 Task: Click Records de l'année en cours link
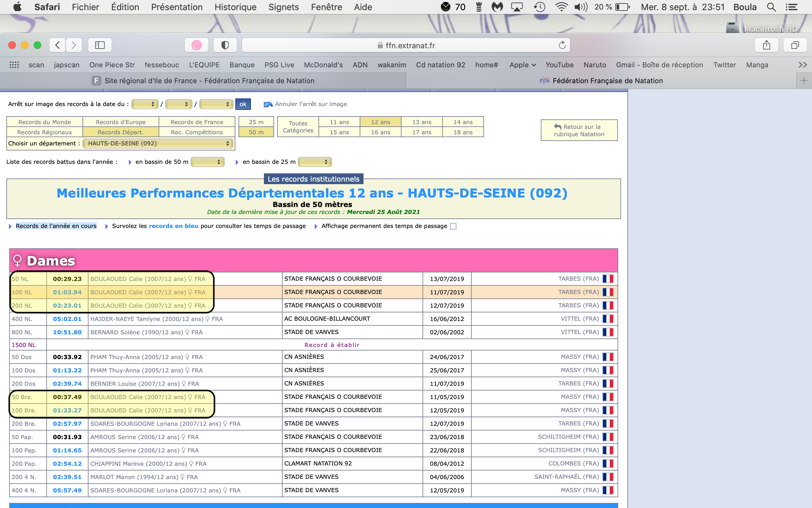point(56,226)
